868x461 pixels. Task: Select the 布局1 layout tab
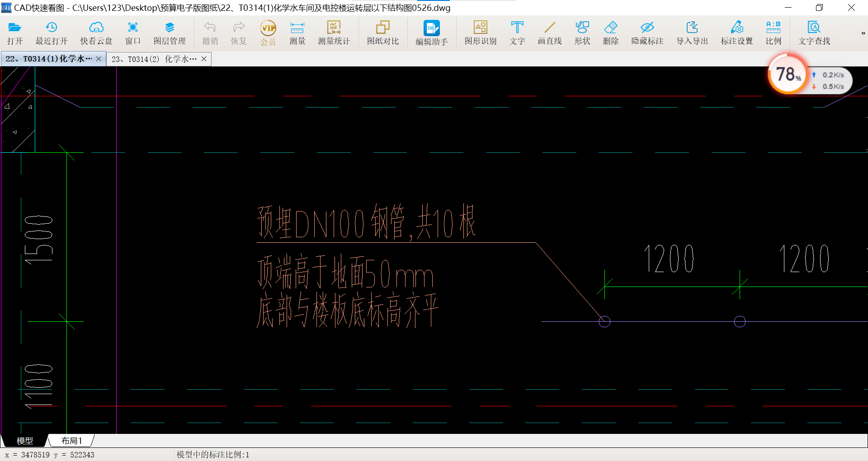[x=71, y=441]
